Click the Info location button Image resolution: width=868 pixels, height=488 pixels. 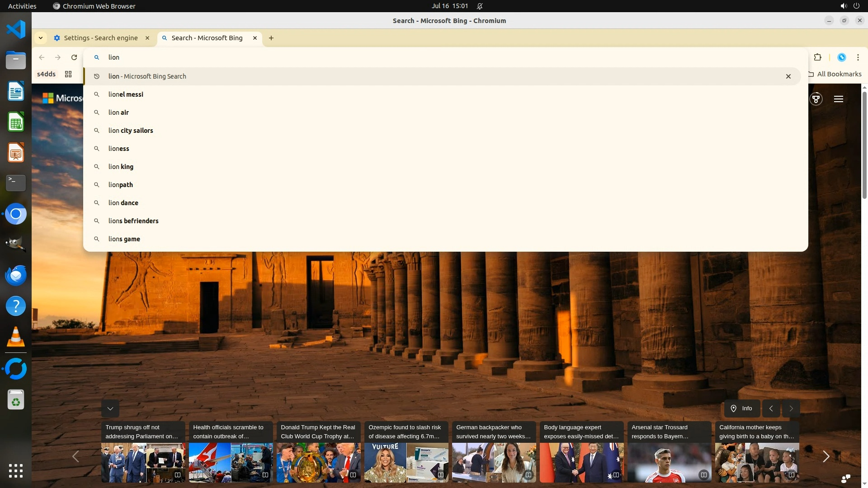click(x=741, y=408)
